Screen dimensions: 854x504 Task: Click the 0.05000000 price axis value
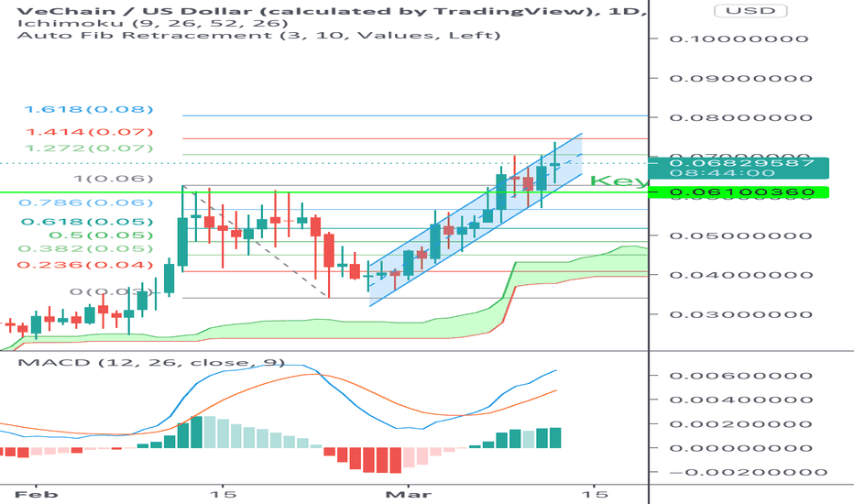(x=740, y=236)
